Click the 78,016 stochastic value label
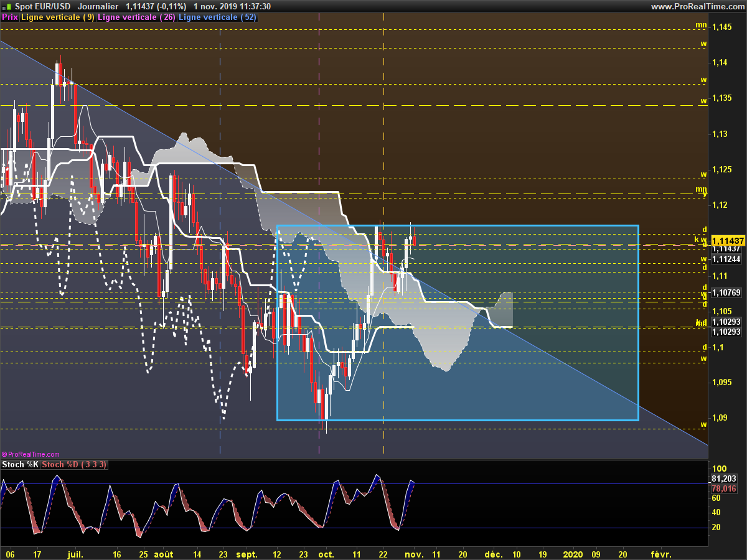 723,488
